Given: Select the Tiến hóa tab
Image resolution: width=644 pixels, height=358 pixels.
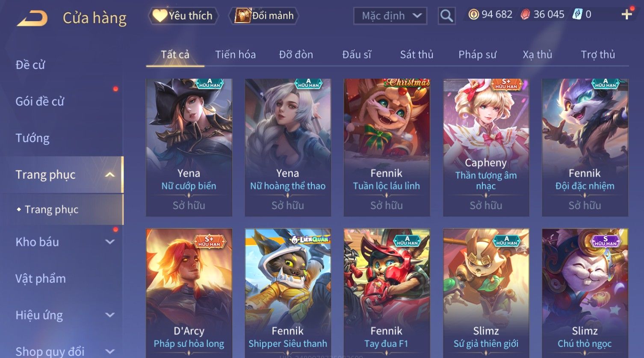Looking at the screenshot, I should click(x=235, y=55).
